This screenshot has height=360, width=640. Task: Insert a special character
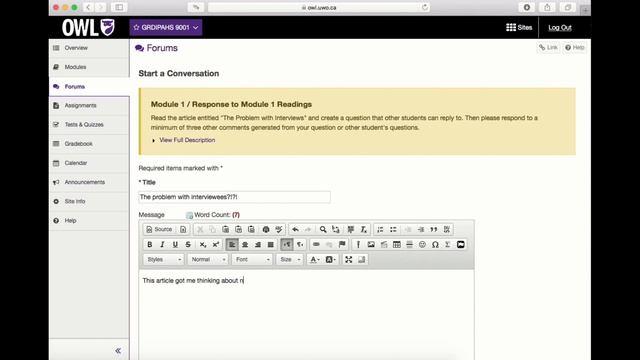tap(435, 244)
